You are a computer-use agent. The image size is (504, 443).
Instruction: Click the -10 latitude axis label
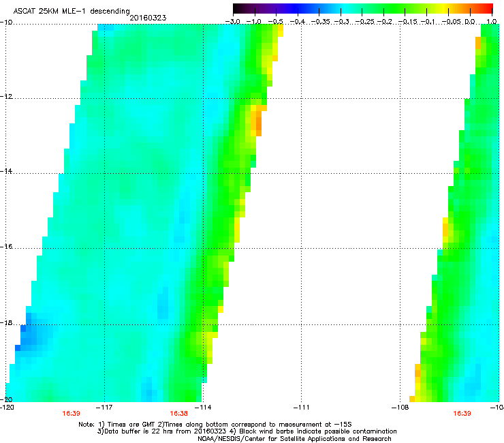(6, 22)
